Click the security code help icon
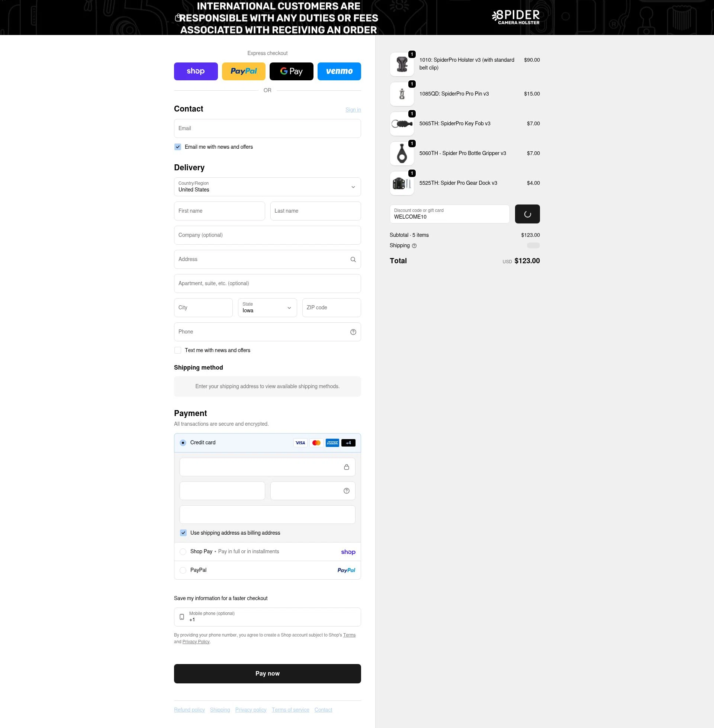 tap(346, 490)
